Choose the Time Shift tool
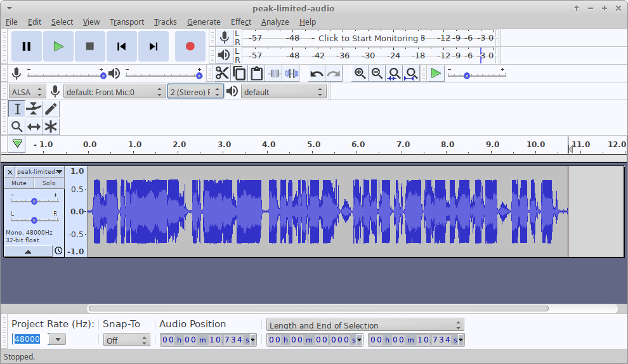628x364 pixels. point(34,127)
